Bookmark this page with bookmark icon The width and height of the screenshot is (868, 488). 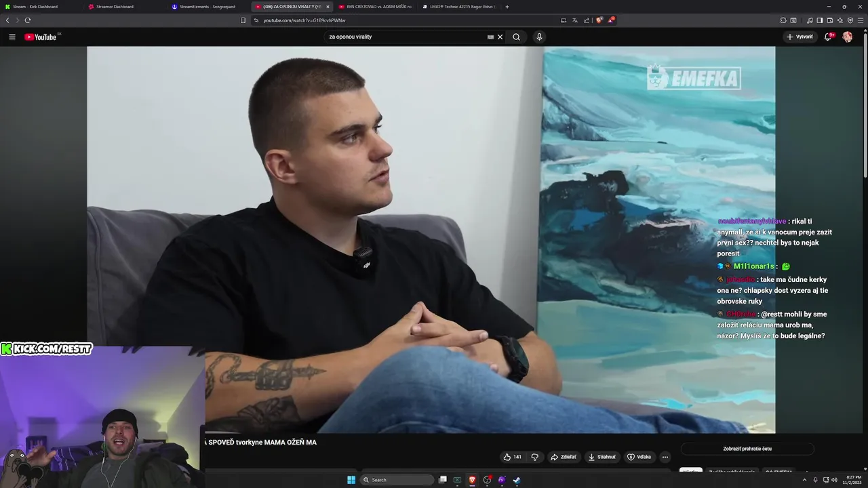[243, 20]
